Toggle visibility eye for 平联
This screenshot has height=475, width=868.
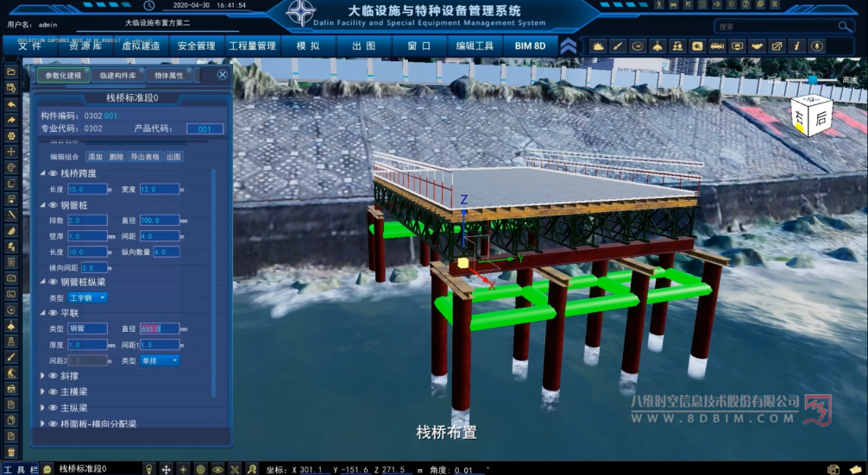53,312
